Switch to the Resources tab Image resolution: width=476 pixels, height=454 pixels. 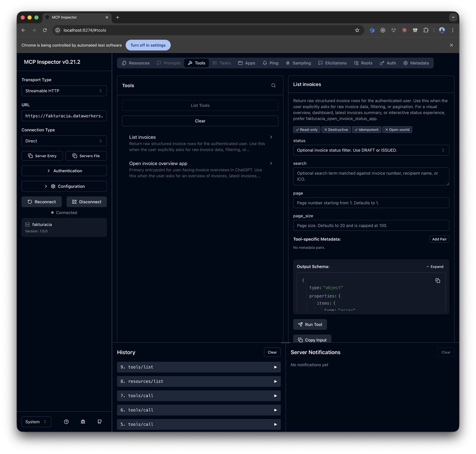pyautogui.click(x=135, y=63)
